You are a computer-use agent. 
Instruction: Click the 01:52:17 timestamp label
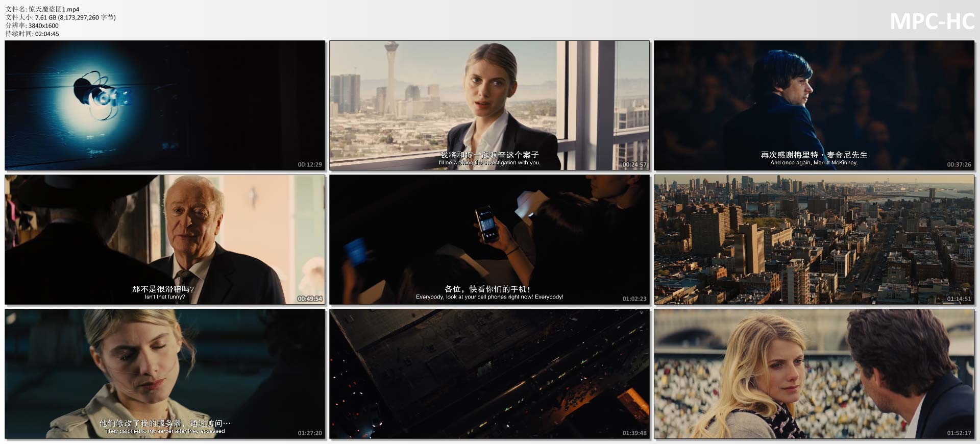[959, 433]
